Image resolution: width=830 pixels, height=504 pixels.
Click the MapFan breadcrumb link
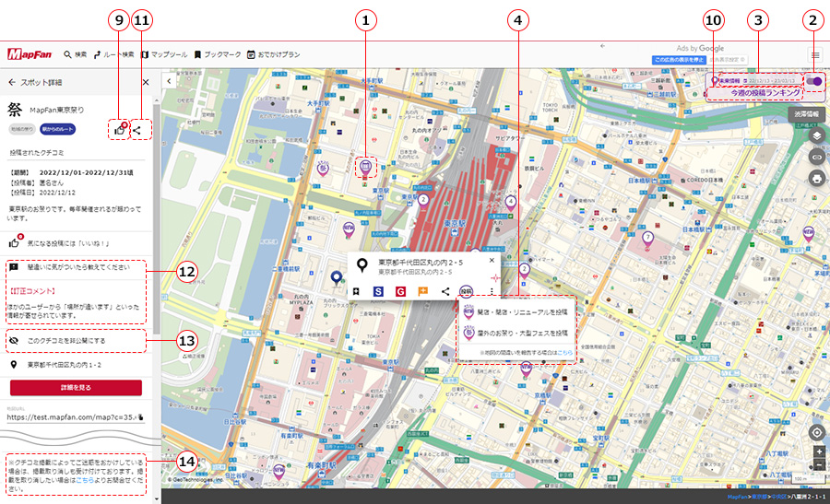(738, 498)
